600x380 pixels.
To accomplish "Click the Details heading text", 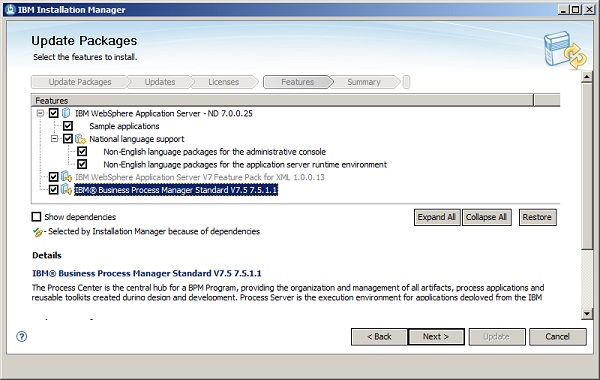I will point(47,255).
